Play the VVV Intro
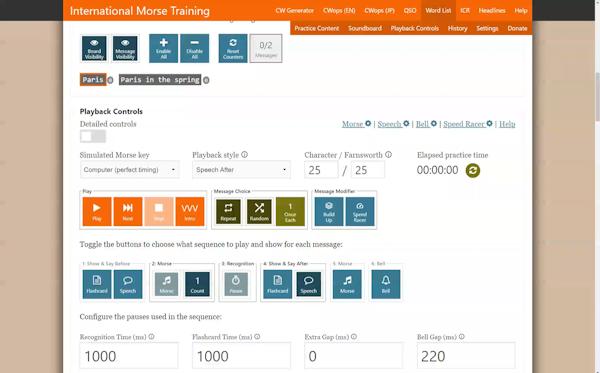This screenshot has width=600, height=373. pos(190,211)
